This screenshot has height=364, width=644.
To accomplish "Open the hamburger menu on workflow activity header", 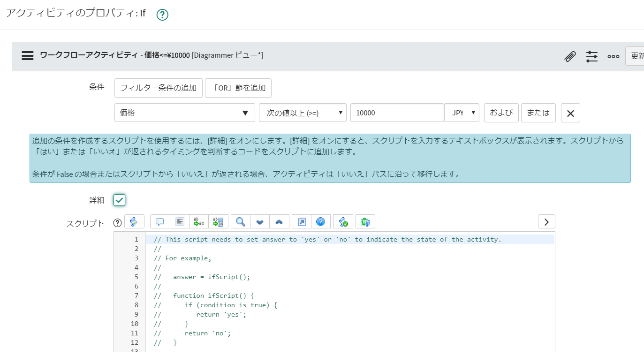I will click(x=27, y=55).
